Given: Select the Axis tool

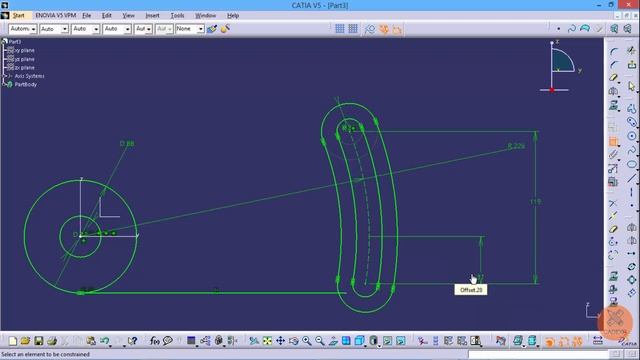Looking at the screenshot, I should pyautogui.click(x=632, y=192).
